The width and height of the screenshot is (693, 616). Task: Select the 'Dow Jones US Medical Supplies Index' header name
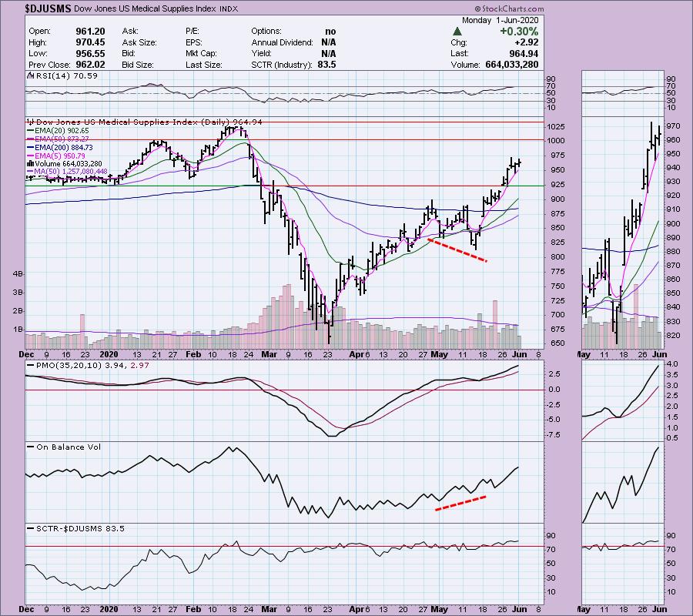coord(145,8)
